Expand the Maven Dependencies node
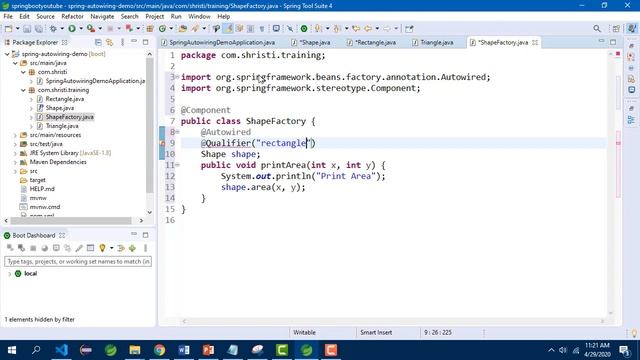 pos(15,162)
